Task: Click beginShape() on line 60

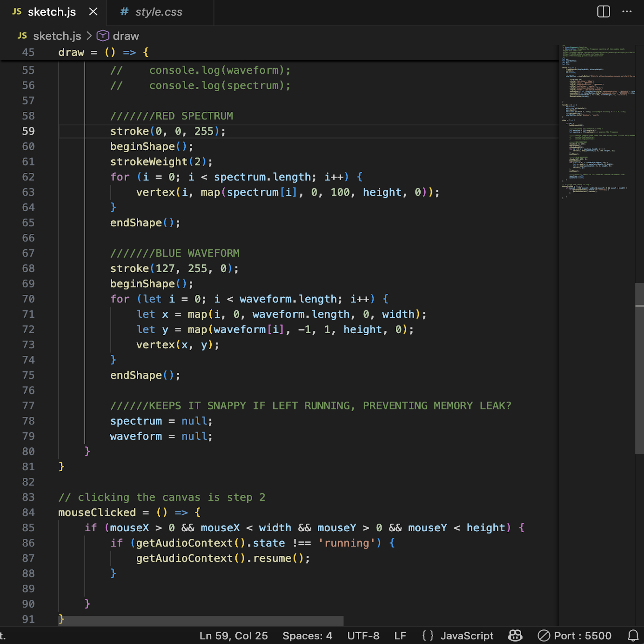Action: tap(152, 147)
